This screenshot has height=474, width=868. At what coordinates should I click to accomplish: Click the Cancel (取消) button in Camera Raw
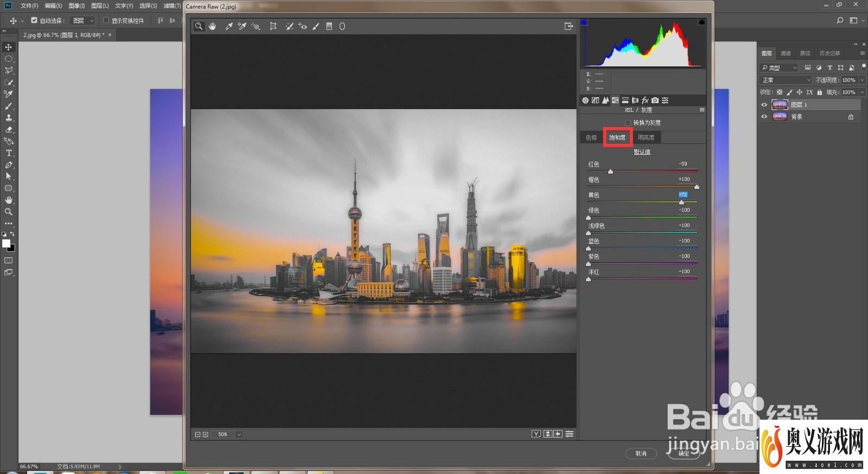(x=641, y=453)
